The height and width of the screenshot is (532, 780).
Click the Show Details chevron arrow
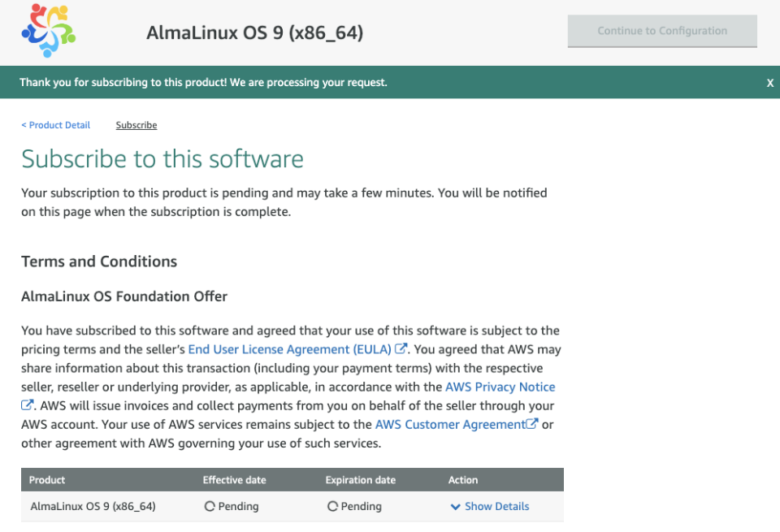456,506
